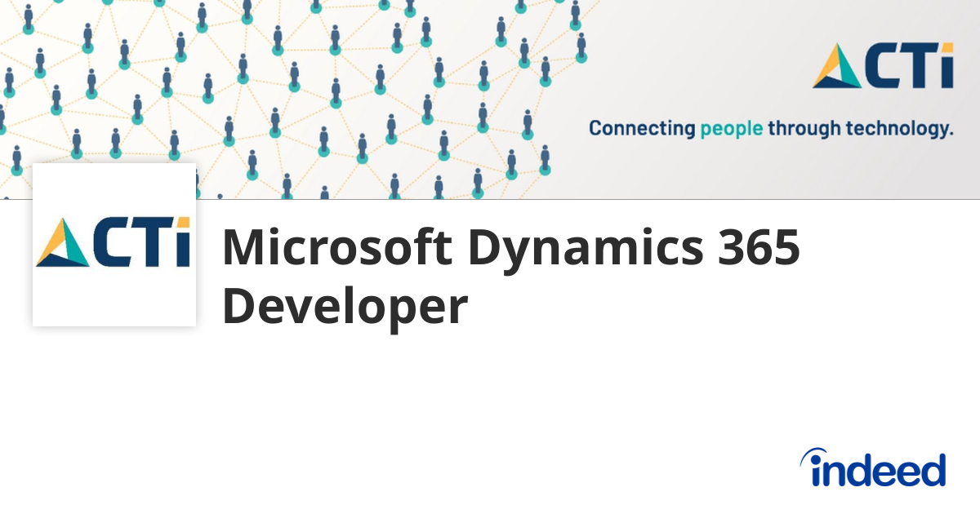Click the CTi lettering in the square logo
This screenshot has height=514, width=980.
click(x=140, y=243)
